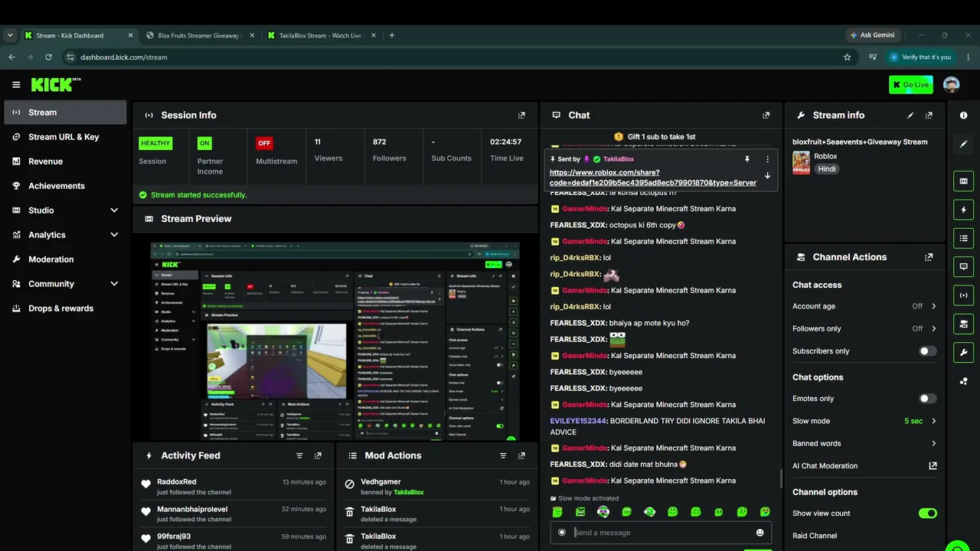Open the Moderation page
Screen dimensions: 980x551
coord(65,259)
